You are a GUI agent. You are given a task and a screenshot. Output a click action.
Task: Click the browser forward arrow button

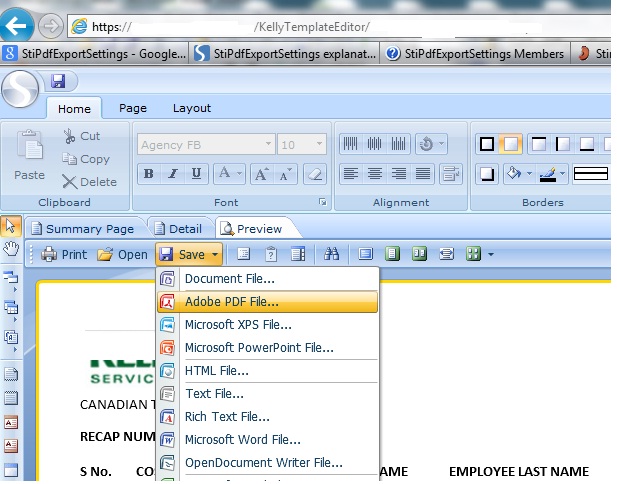click(50, 26)
